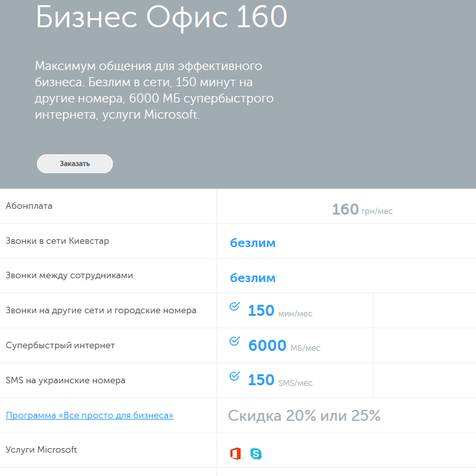Select the Супербыстрый интернет row label
Image resolution: width=476 pixels, height=476 pixels.
coord(60,346)
